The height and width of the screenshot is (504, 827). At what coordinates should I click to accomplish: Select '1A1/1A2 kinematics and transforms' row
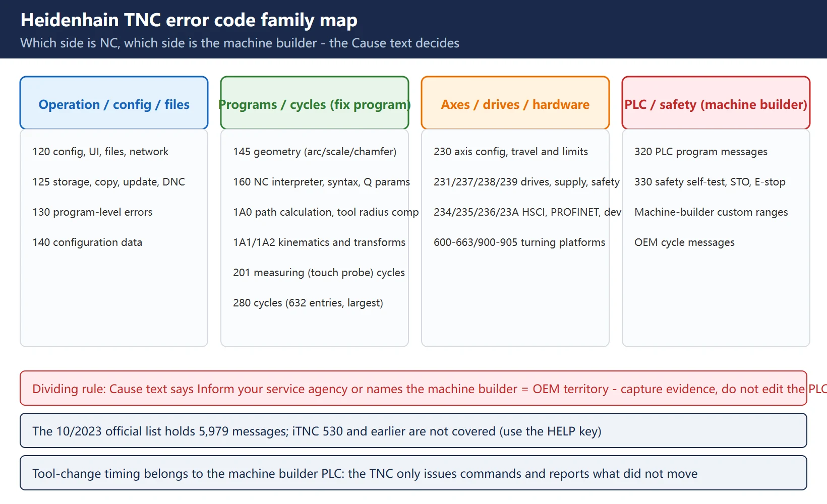(319, 242)
